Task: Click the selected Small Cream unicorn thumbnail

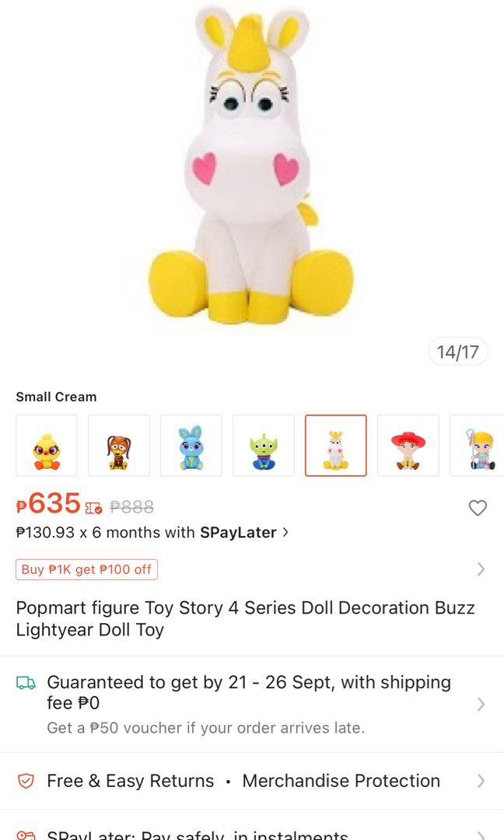Action: point(335,445)
